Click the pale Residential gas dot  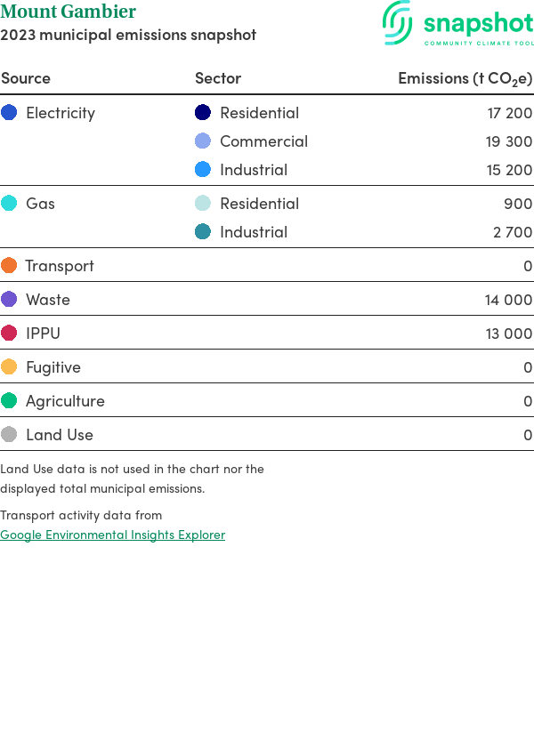[x=203, y=204]
